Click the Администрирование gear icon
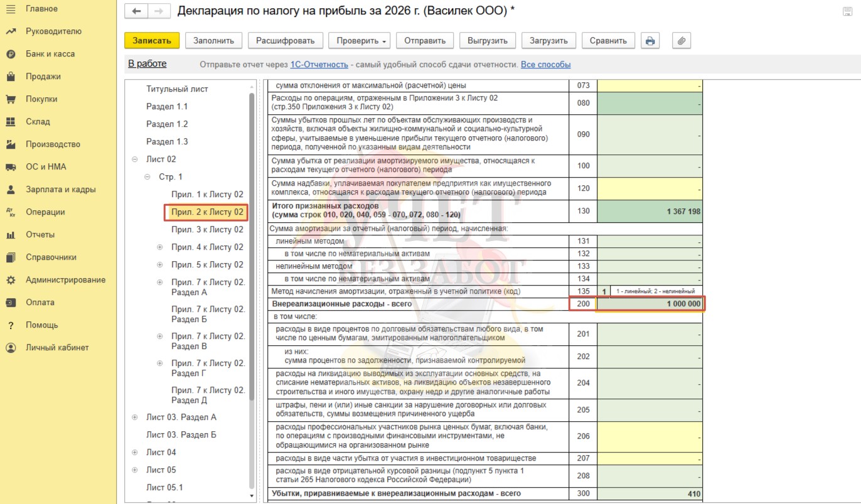The height and width of the screenshot is (504, 861). click(x=10, y=280)
